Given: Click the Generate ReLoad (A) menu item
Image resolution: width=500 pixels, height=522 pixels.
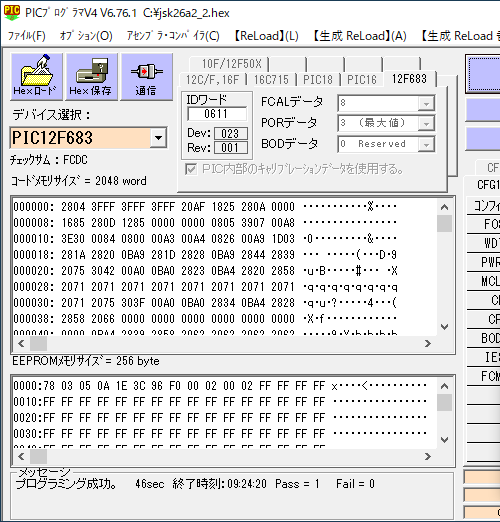Looking at the screenshot, I should 360,36.
